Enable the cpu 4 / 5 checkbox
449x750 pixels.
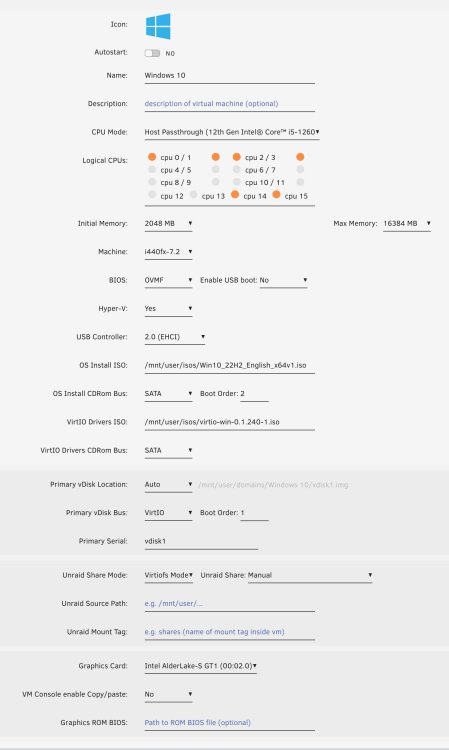pyautogui.click(x=152, y=169)
